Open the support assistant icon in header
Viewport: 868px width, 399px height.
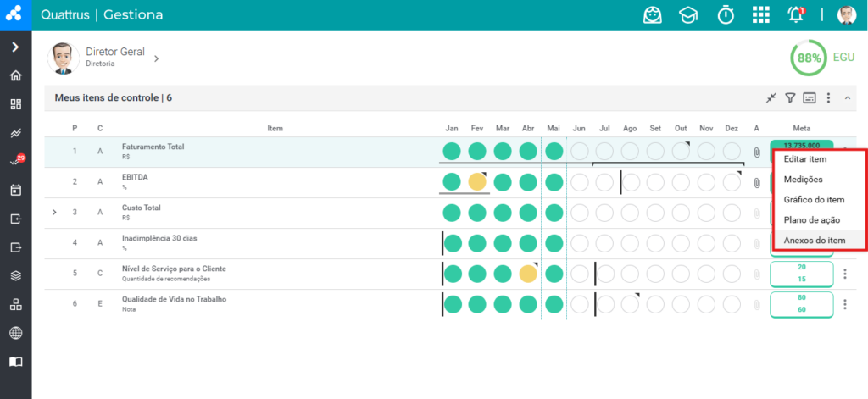coord(652,15)
